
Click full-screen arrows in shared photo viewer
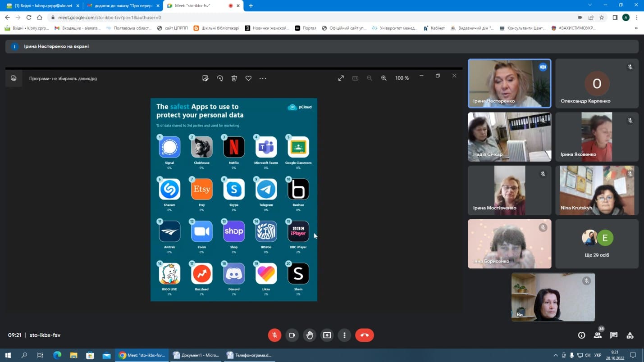(x=341, y=78)
